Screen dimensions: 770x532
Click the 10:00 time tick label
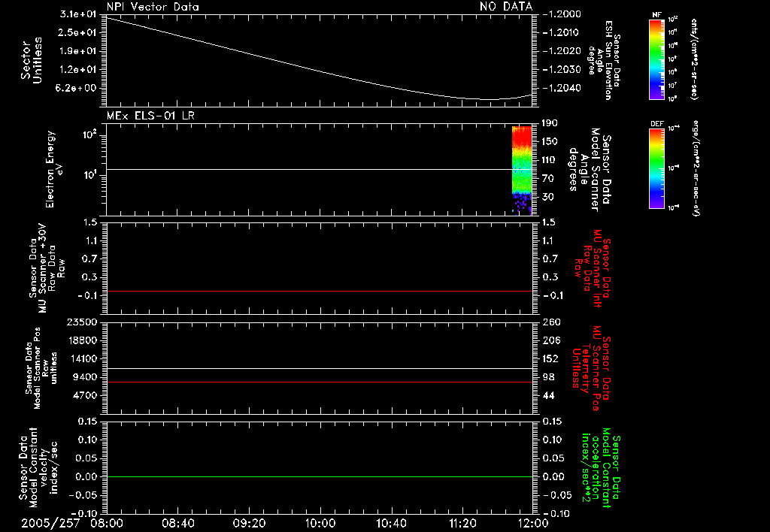click(320, 523)
